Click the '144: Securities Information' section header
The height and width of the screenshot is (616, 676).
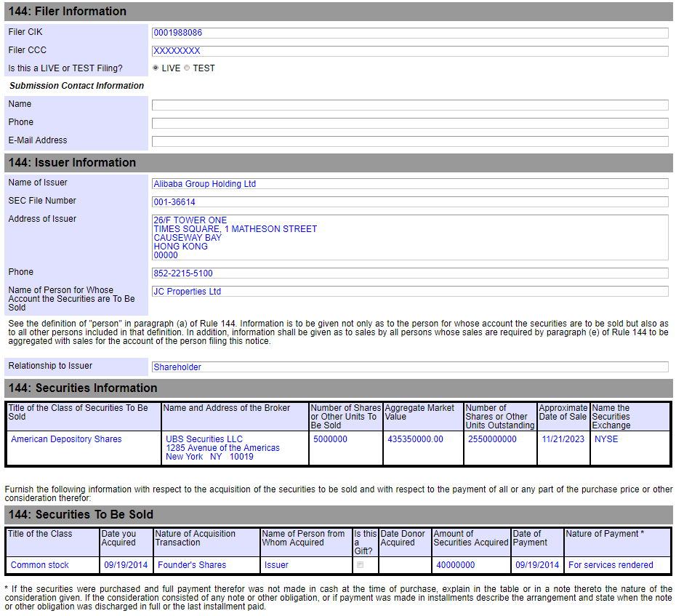[x=339, y=388]
